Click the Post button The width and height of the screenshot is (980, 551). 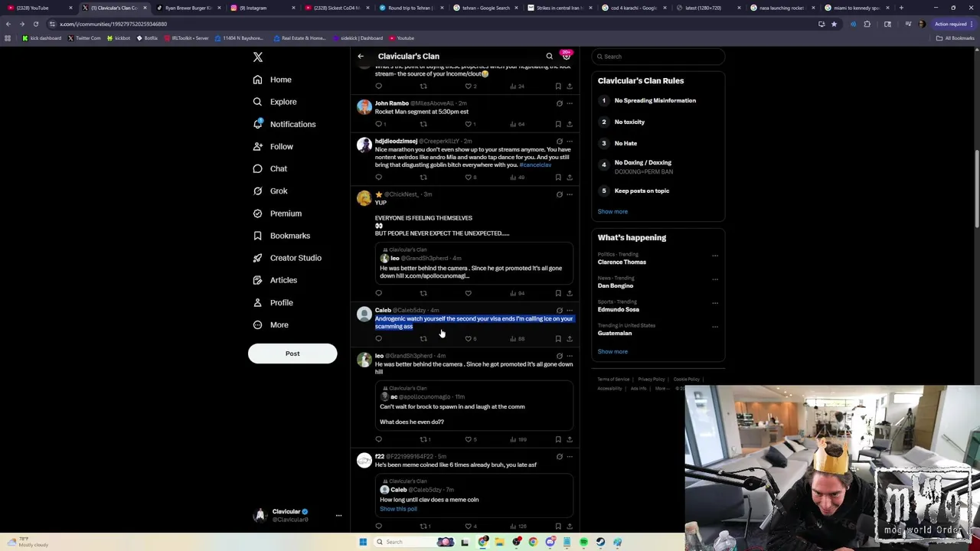point(292,354)
